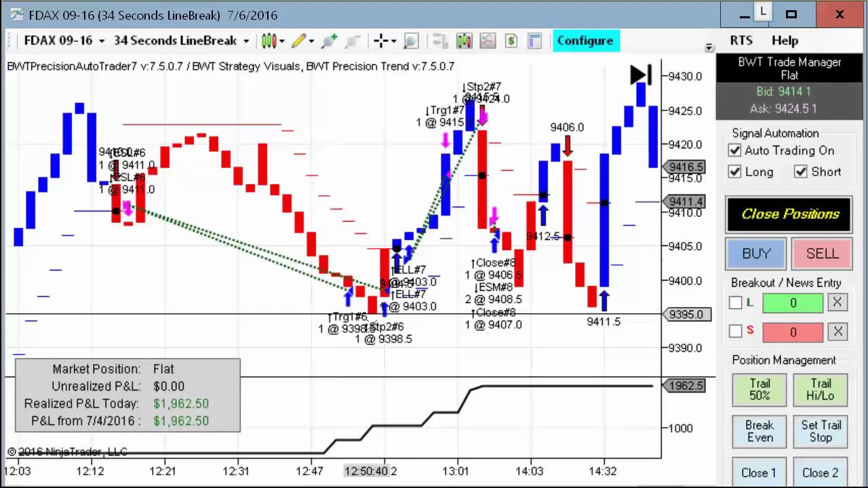Open the RTS menu
This screenshot has height=488, width=868.
(741, 41)
